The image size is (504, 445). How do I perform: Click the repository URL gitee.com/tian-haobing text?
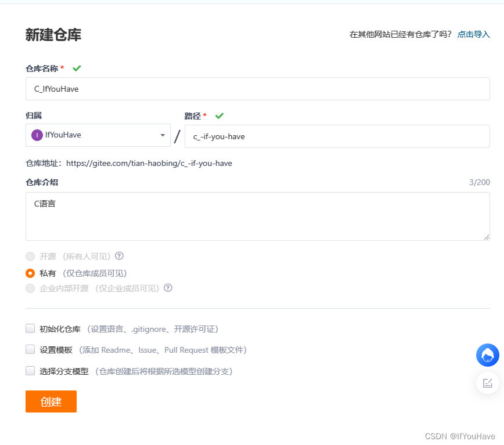[x=149, y=164]
